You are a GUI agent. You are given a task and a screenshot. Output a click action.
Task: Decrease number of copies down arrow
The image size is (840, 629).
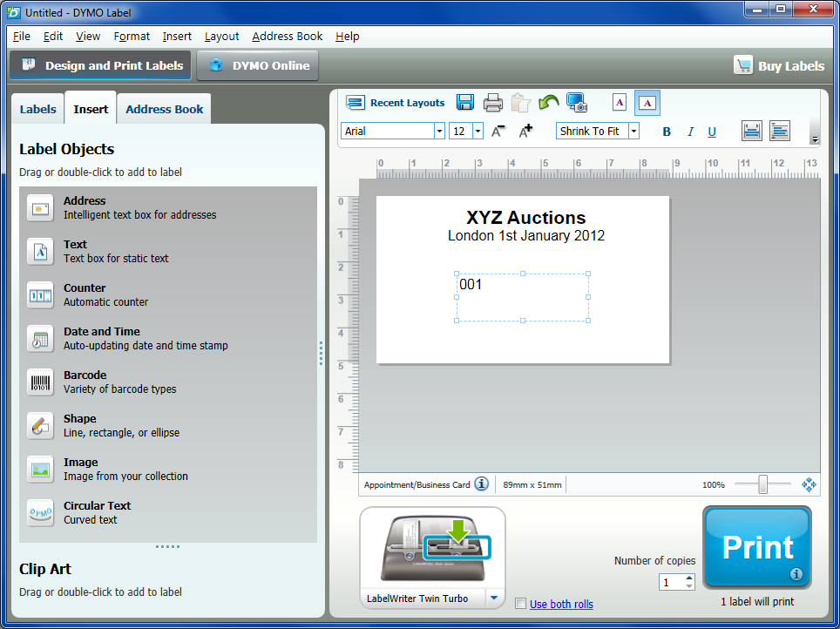tap(689, 585)
